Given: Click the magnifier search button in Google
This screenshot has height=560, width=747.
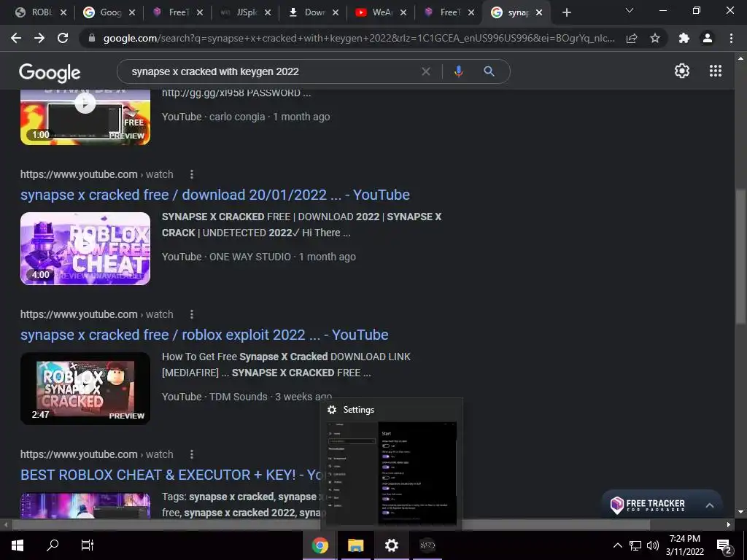Looking at the screenshot, I should coord(489,71).
